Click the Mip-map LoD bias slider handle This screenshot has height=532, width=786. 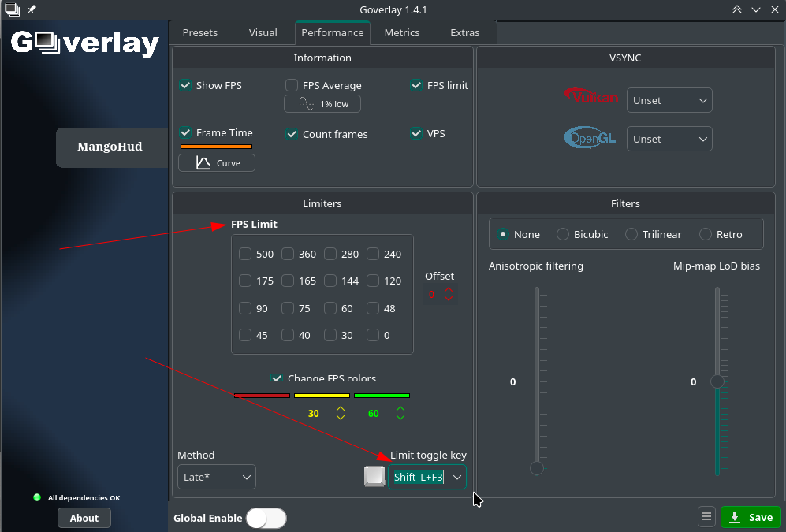click(x=717, y=381)
